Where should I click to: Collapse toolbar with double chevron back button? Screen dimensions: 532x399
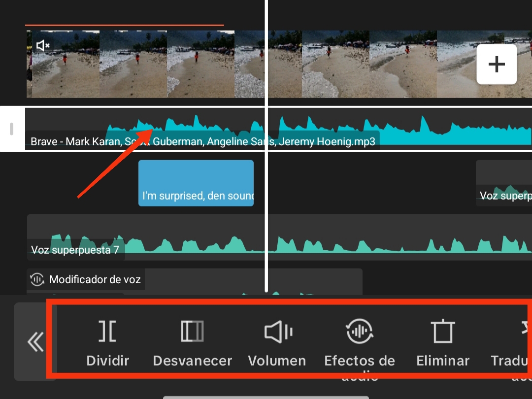coord(35,342)
